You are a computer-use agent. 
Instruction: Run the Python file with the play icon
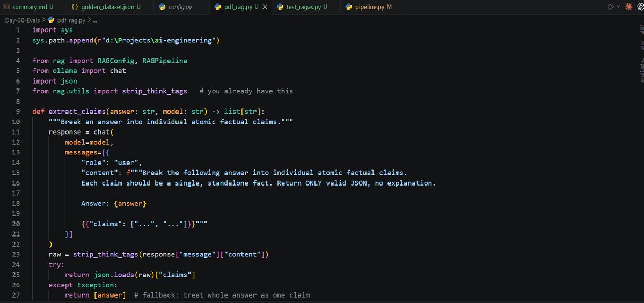(610, 7)
